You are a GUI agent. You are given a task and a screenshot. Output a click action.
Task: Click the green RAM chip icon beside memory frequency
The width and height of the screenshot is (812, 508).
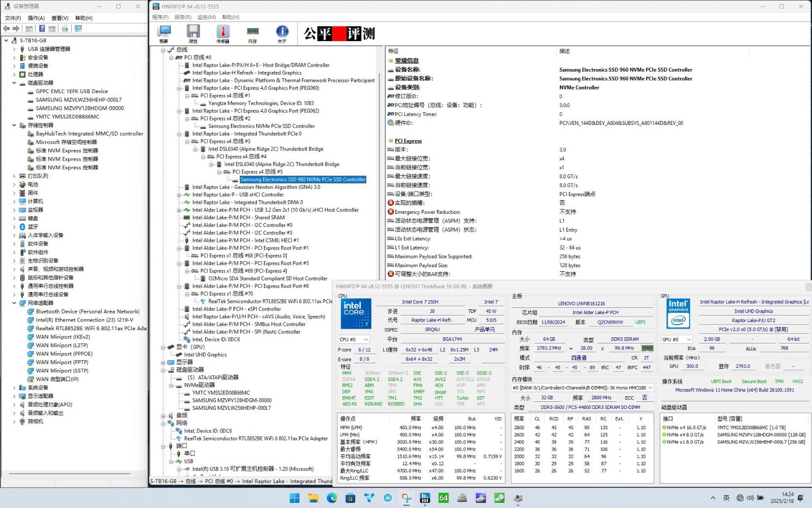[648, 348]
